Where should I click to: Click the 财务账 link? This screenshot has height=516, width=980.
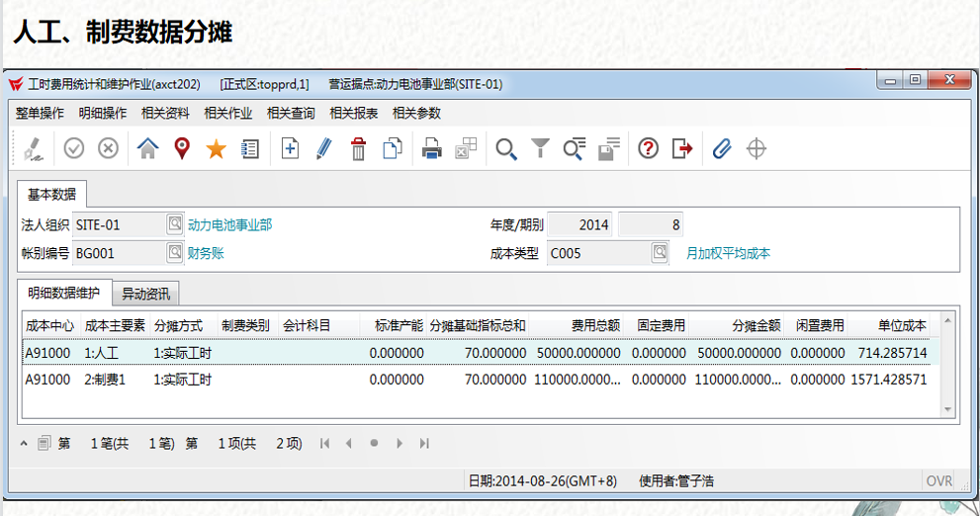(x=206, y=253)
